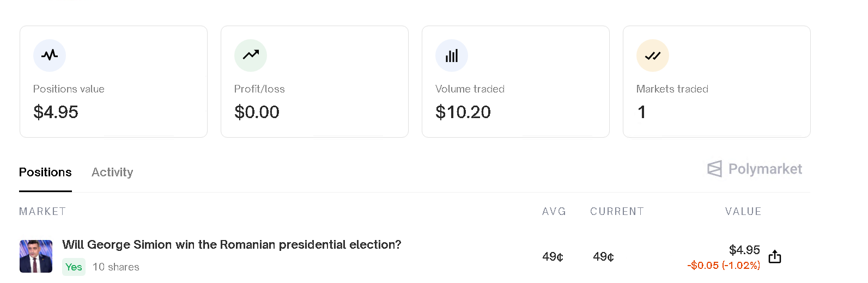Click the MARKET column header

pyautogui.click(x=43, y=211)
